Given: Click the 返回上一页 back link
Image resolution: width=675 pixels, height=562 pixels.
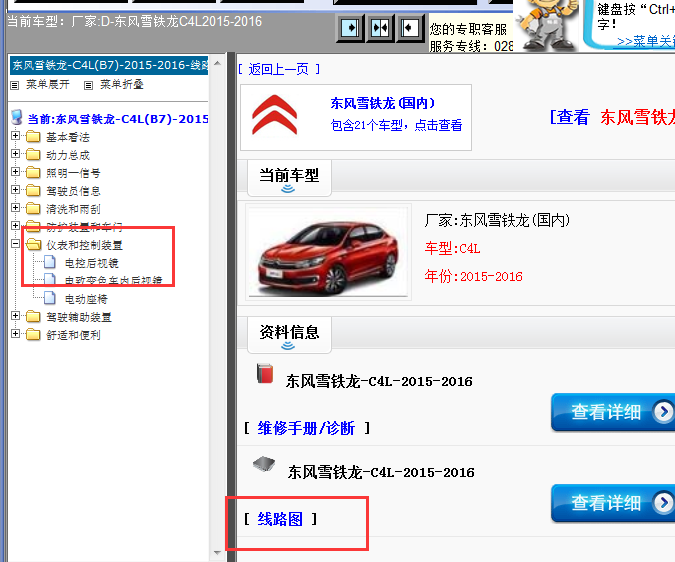Looking at the screenshot, I should point(279,69).
